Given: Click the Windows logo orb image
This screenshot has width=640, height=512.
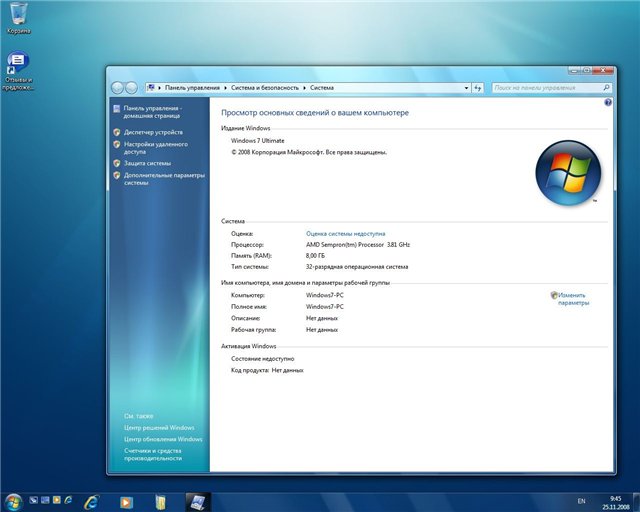Looking at the screenshot, I should (568, 173).
